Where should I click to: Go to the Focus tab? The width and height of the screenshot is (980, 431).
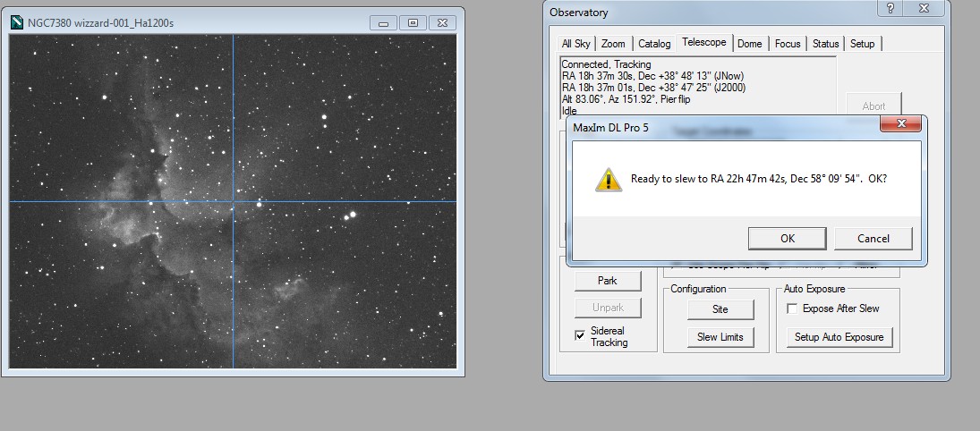(788, 44)
